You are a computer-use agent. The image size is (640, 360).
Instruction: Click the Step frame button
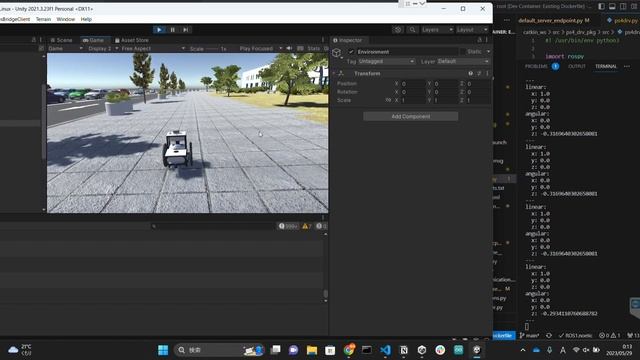point(186,30)
